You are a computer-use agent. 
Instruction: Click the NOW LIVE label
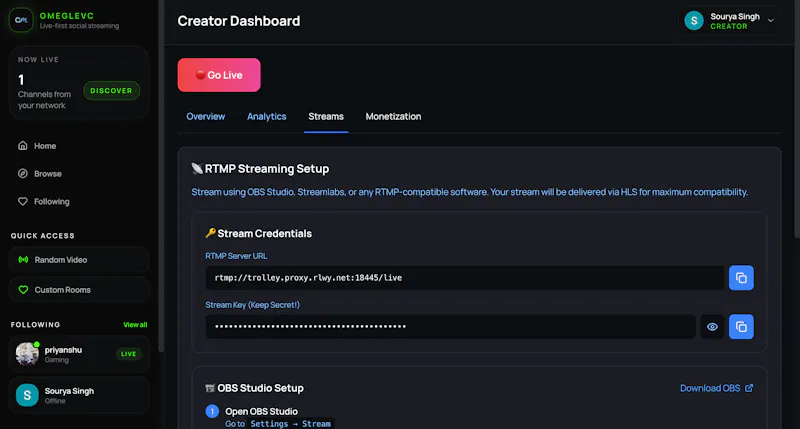coord(38,60)
